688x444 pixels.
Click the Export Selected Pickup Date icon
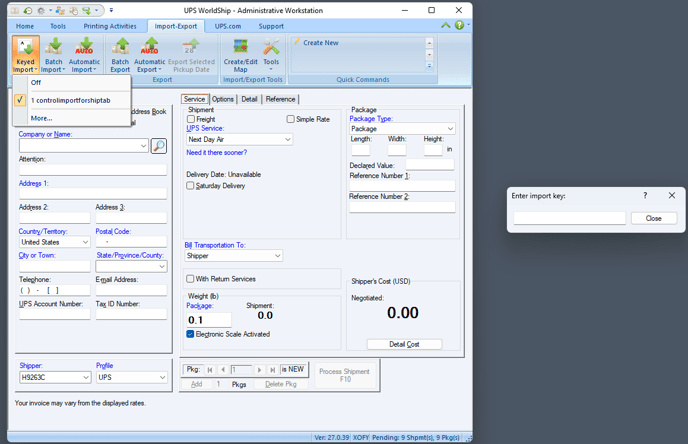191,54
